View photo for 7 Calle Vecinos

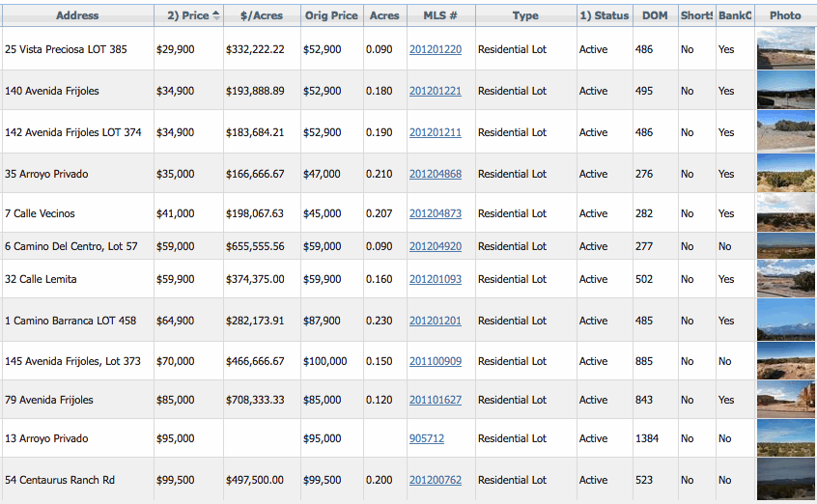tap(786, 212)
